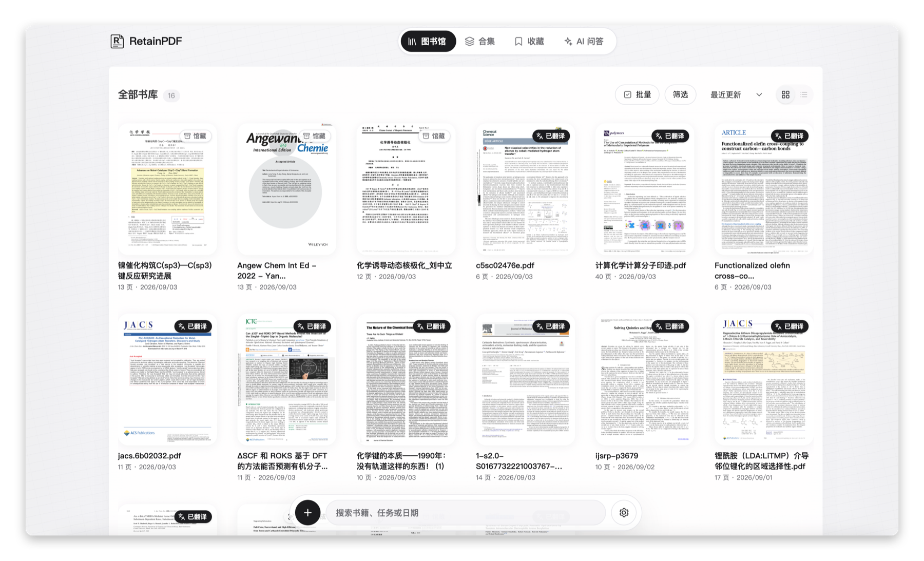Open the Angewandte Chemie cover thumbnail
Viewport: 924px width, 561px height.
coord(286,189)
